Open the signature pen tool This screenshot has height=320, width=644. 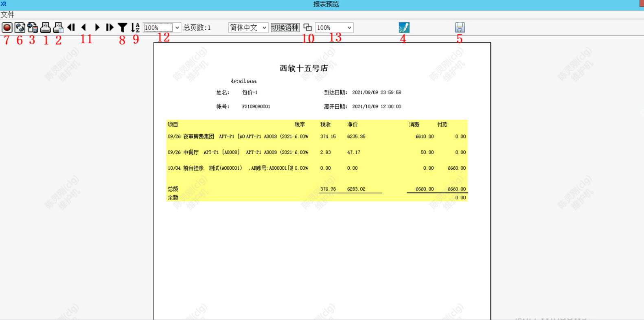pyautogui.click(x=404, y=28)
